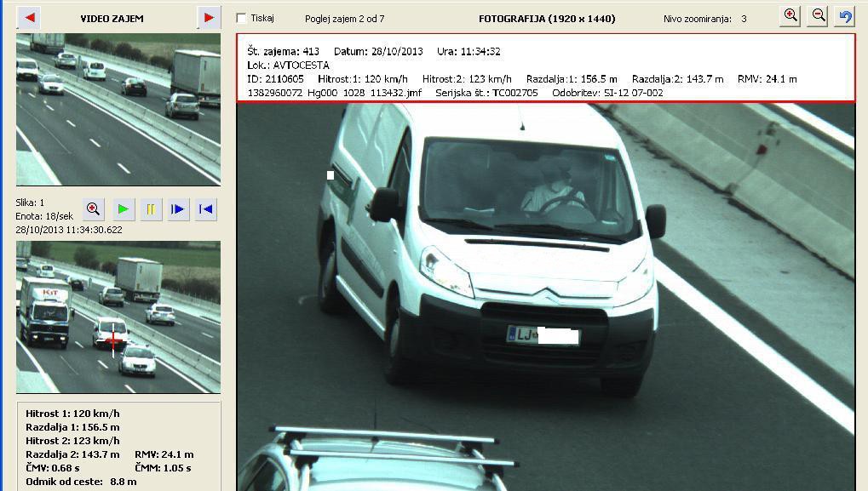Click the 'Lok.: AVTOCESTA' text
The height and width of the screenshot is (491, 868).
point(288,66)
